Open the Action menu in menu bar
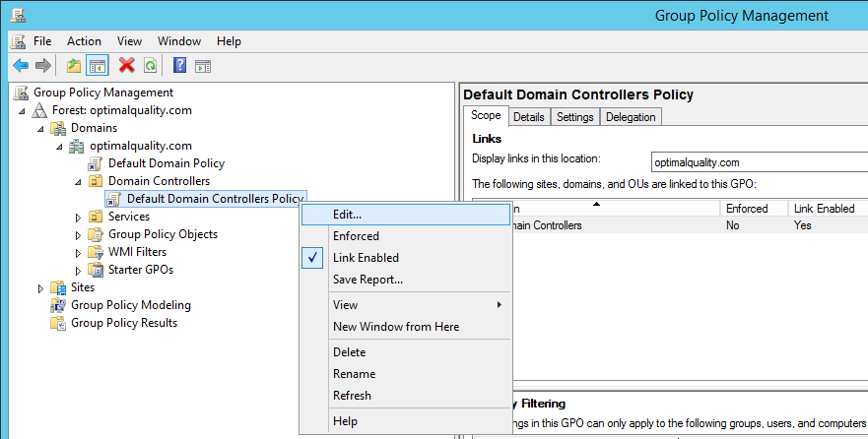868x439 pixels. [x=84, y=41]
